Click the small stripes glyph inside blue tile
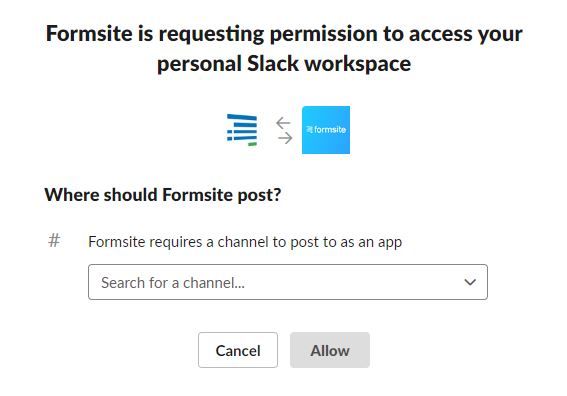The height and width of the screenshot is (396, 567). pyautogui.click(x=310, y=129)
